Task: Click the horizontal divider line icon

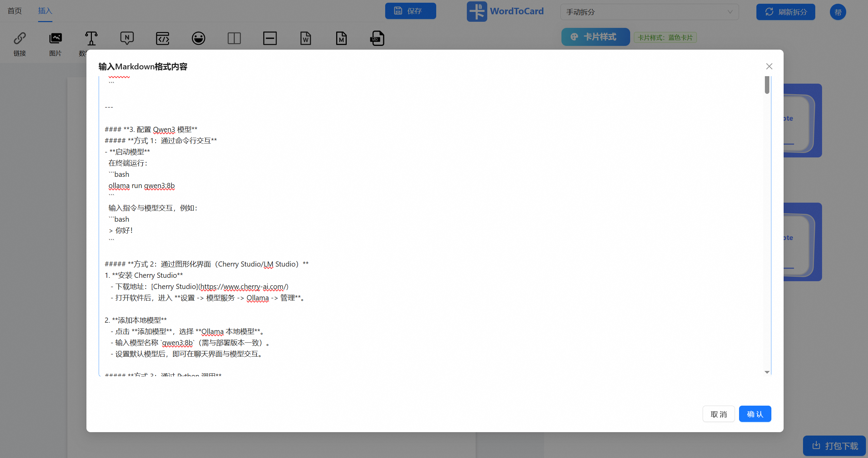Action: [x=270, y=38]
